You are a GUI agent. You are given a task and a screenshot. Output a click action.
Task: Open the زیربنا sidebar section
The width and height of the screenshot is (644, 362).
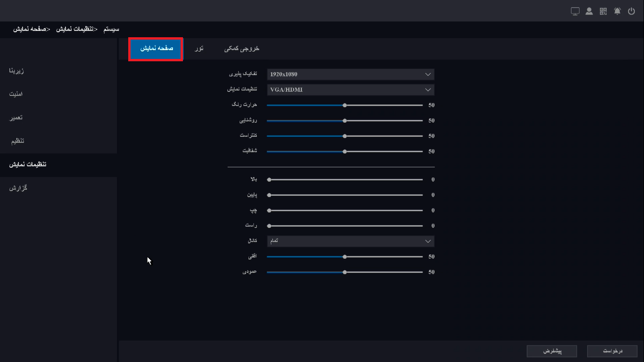(17, 71)
